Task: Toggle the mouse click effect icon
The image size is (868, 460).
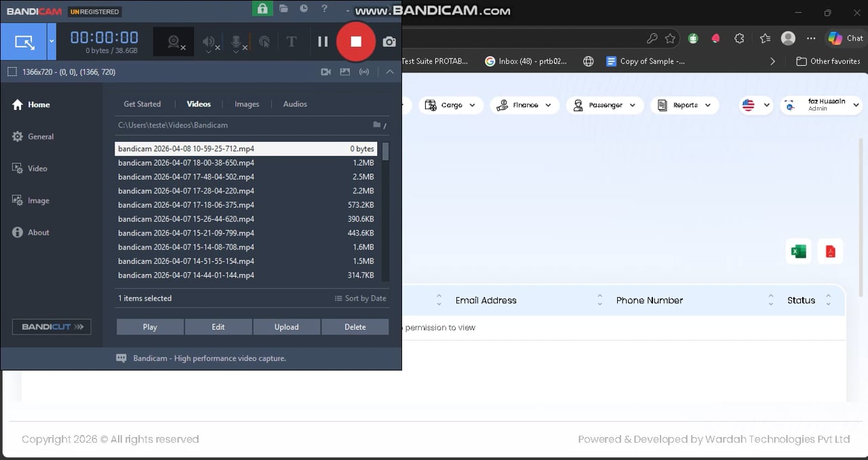Action: click(x=264, y=42)
